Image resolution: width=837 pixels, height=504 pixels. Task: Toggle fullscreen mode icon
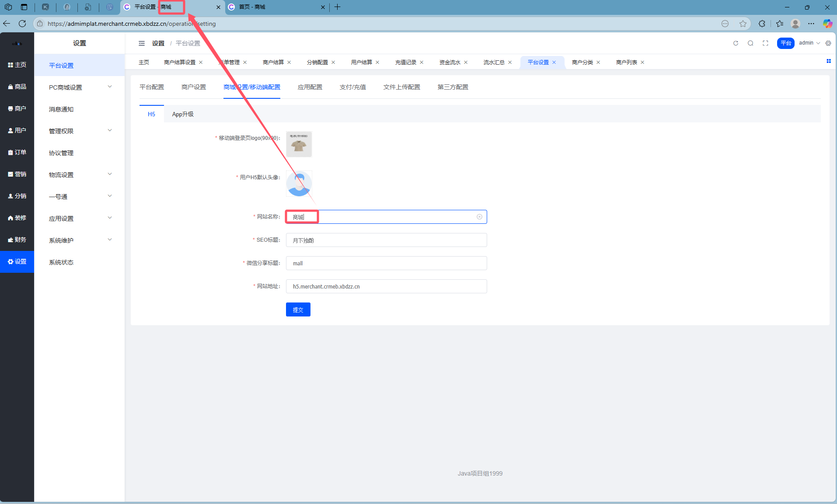point(765,43)
